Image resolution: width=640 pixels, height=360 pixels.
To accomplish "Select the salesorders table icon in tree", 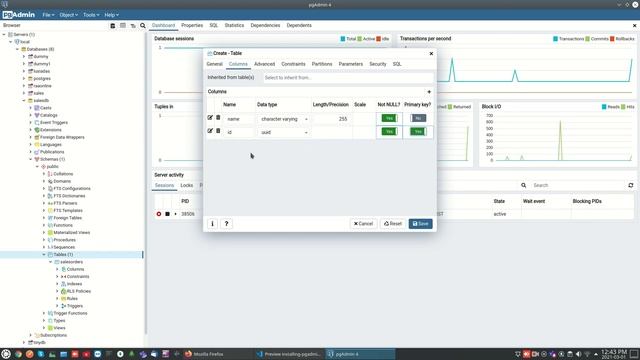I will (57, 262).
